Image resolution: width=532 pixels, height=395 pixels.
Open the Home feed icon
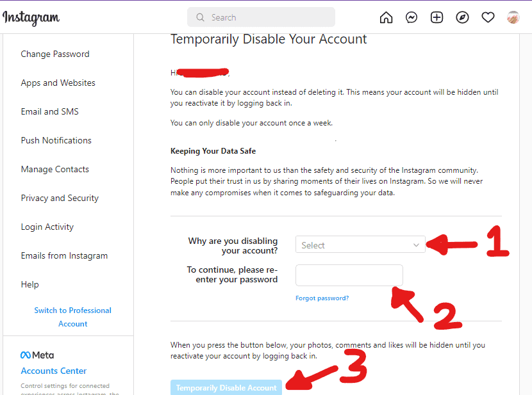(x=386, y=17)
